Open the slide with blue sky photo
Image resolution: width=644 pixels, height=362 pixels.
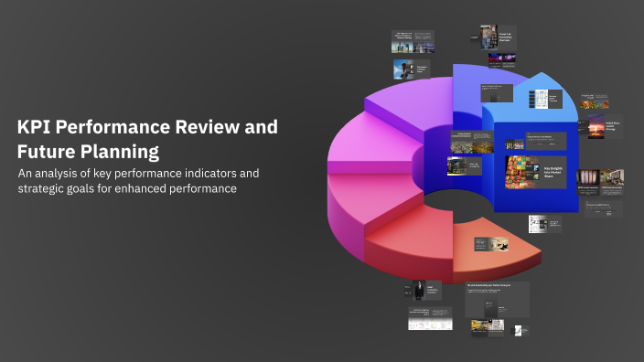[412, 69]
